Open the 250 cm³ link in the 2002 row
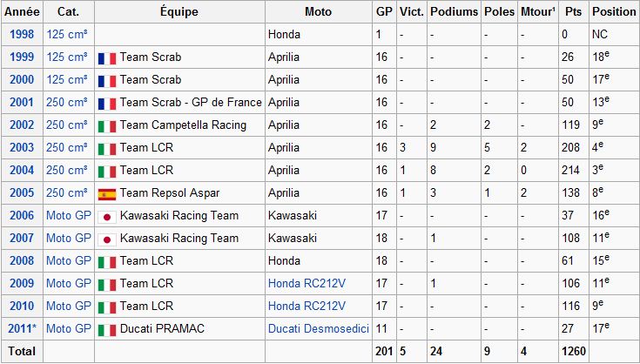 click(x=67, y=125)
